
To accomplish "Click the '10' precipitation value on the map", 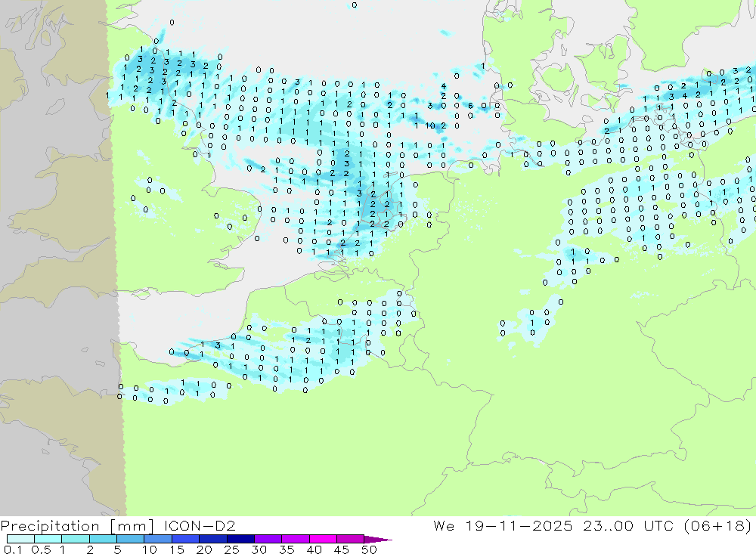I will tap(431, 126).
